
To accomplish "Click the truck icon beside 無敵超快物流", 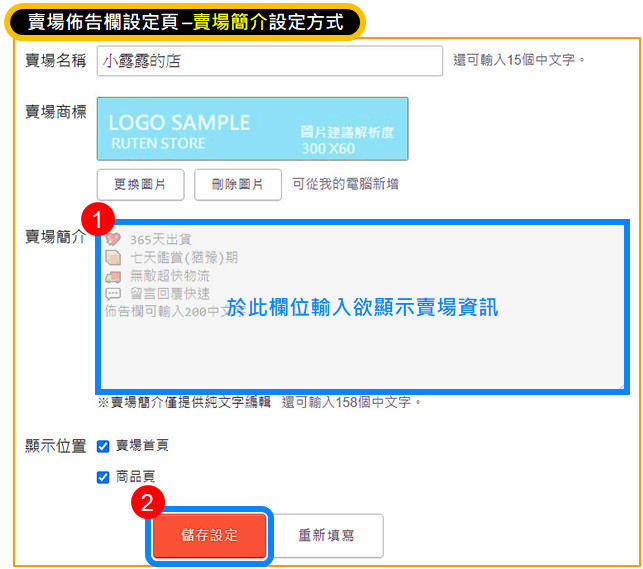I will [x=112, y=276].
